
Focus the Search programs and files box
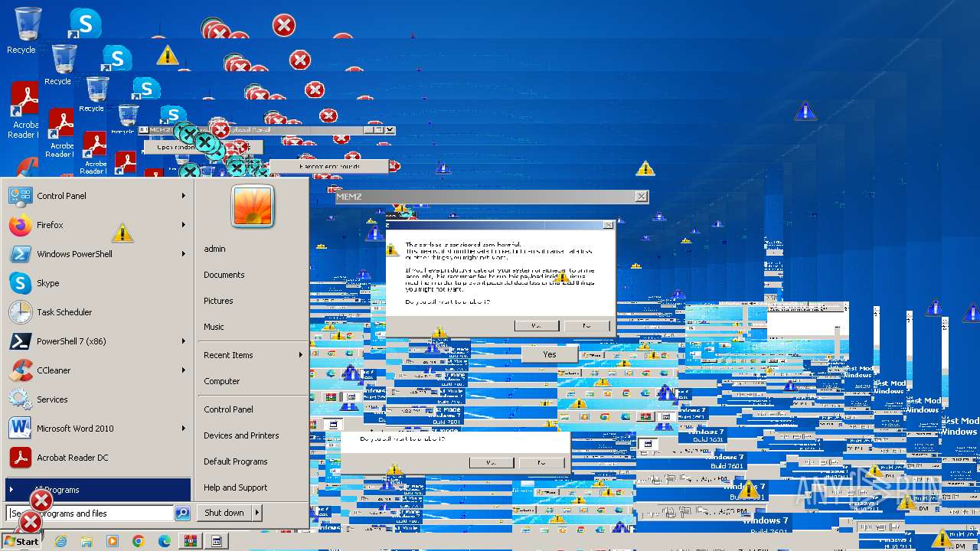click(x=90, y=514)
